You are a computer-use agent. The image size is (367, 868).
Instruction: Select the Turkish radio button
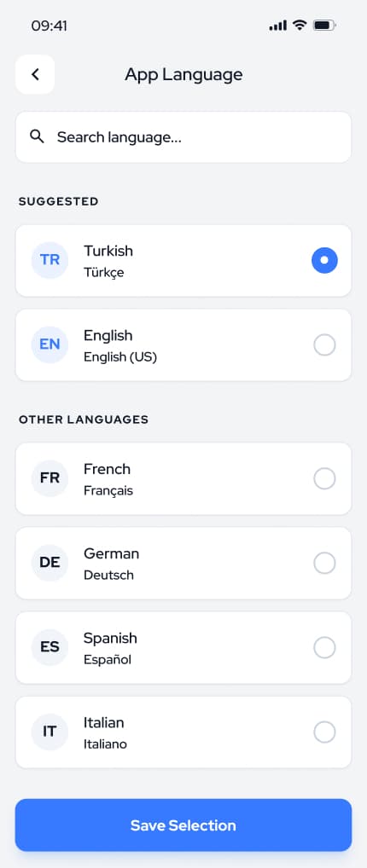[x=325, y=260]
